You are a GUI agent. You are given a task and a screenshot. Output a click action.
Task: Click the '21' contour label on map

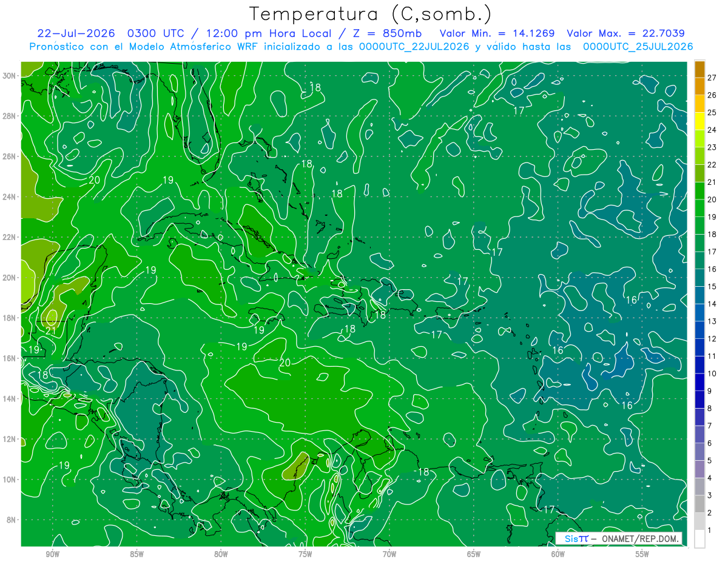(x=51, y=330)
